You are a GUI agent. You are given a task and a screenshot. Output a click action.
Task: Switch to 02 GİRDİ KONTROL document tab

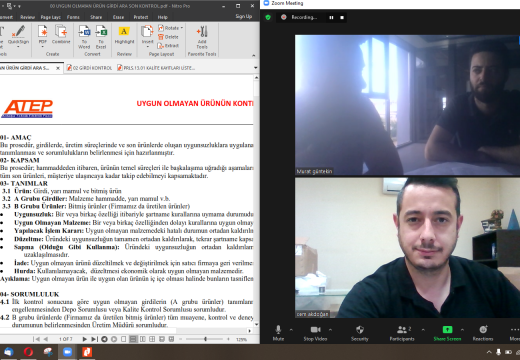90,68
